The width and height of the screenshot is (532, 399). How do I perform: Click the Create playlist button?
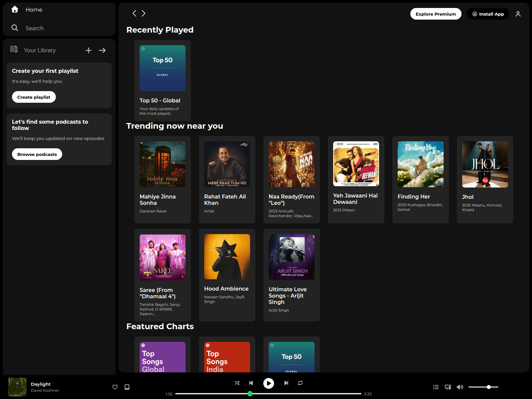34,97
